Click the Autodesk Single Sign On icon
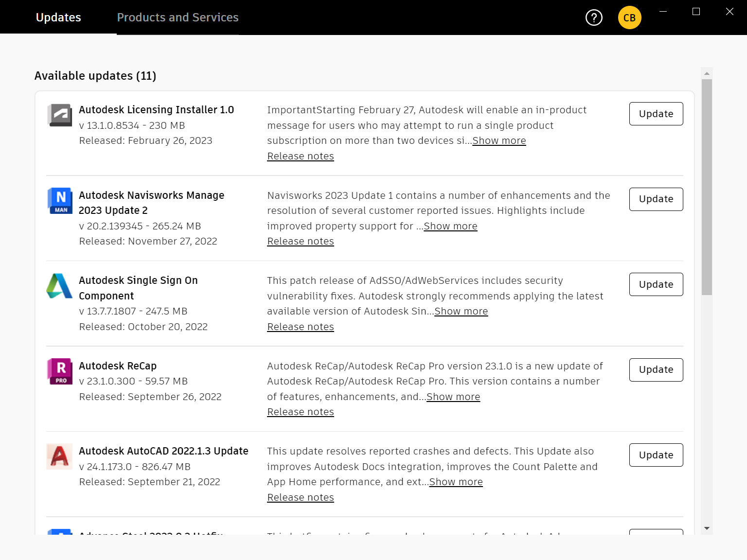This screenshot has width=747, height=560. point(60,286)
